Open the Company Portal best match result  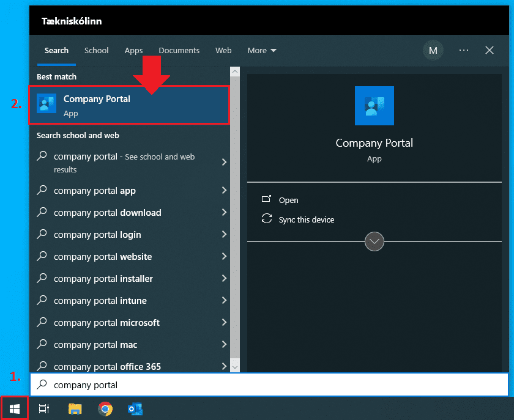[129, 105]
